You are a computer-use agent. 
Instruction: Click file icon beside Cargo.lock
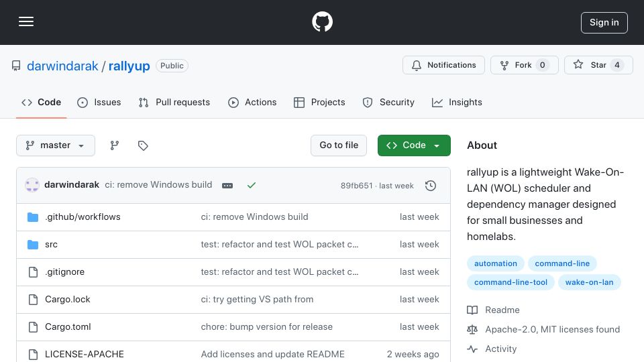[33, 300]
